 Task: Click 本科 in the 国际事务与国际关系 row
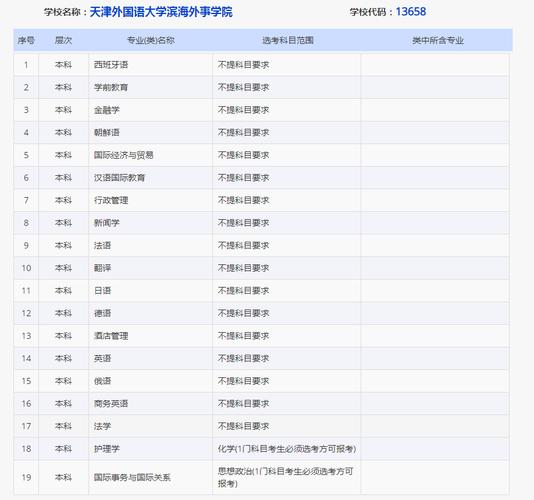[x=63, y=478]
